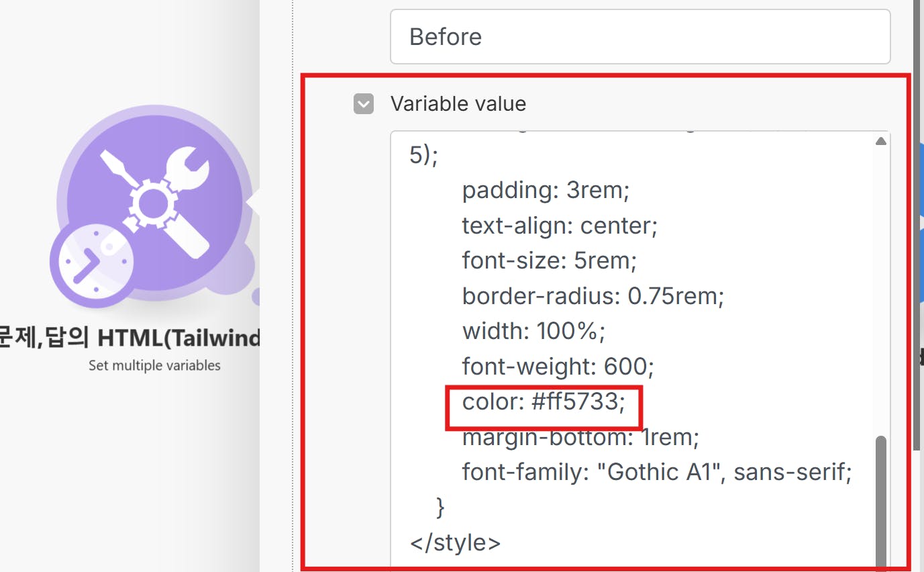Place cursor on width: 100% line
Image resolution: width=924 pixels, height=572 pixels.
tap(534, 330)
